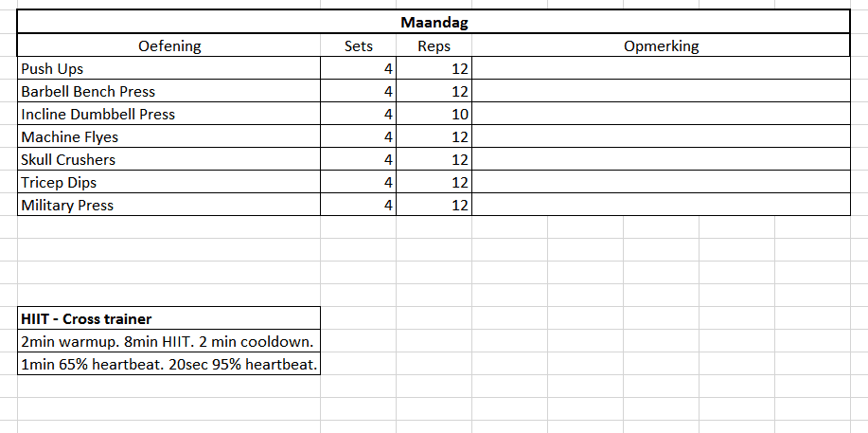Select the Sets value for Push Ups

coord(359,68)
